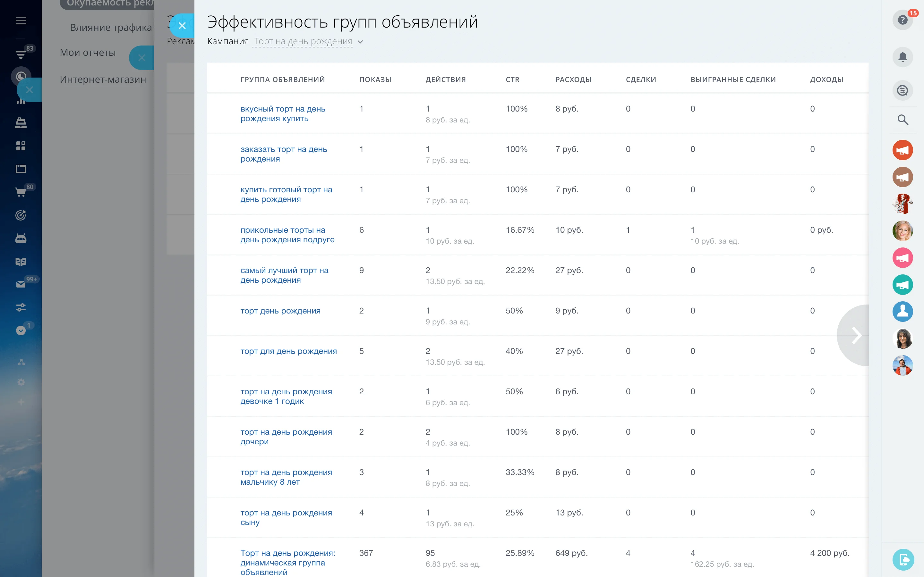This screenshot has width=924, height=577.
Task: Open the Интернет-магазин menu entry
Action: click(x=102, y=79)
